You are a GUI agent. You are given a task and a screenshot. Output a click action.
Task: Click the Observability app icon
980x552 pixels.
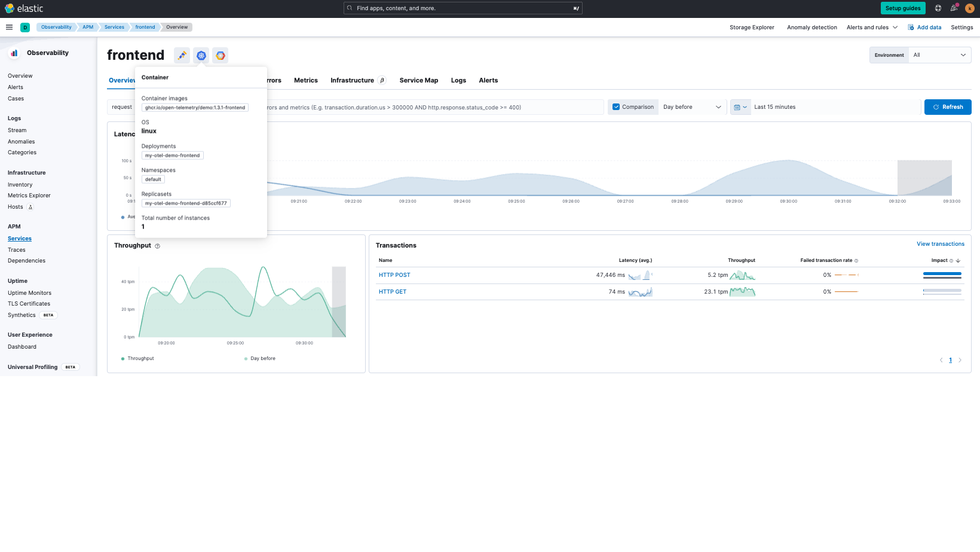tap(14, 53)
